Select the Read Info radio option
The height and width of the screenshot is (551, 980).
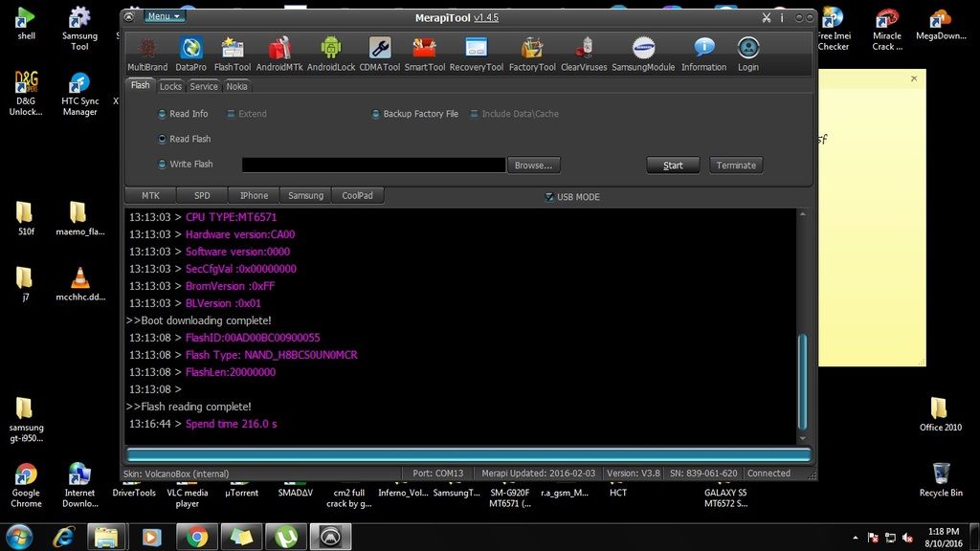tap(162, 114)
